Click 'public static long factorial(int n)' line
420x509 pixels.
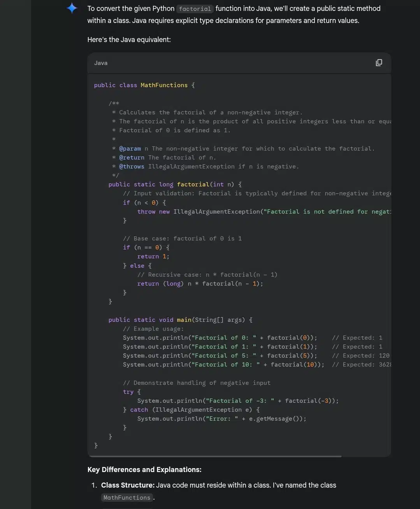[x=175, y=184]
